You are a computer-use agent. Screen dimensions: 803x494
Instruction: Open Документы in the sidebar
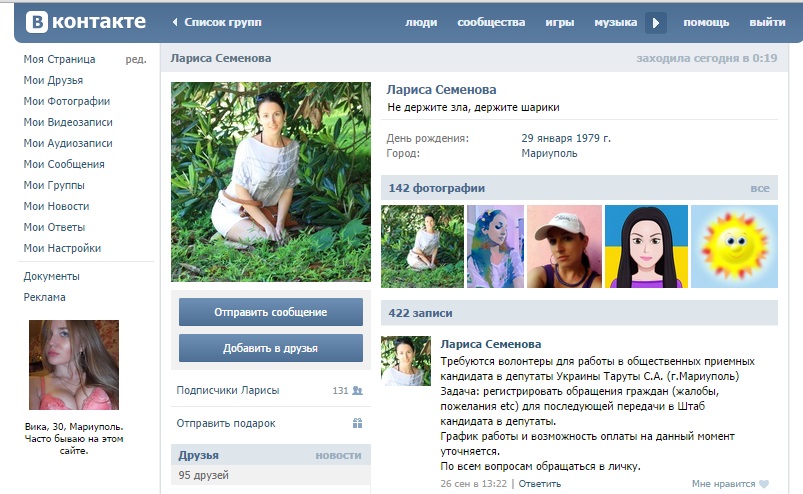52,276
